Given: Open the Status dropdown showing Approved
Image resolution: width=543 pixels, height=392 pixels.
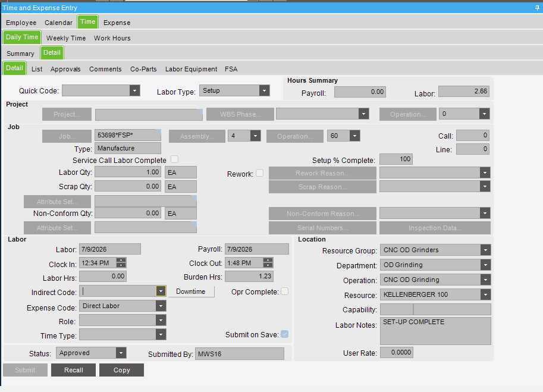Looking at the screenshot, I should click(121, 353).
